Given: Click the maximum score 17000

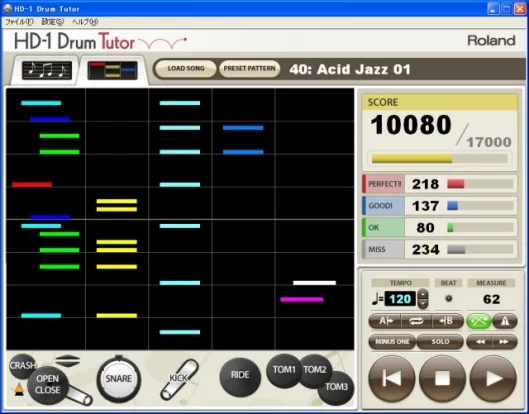Looking at the screenshot, I should (x=489, y=142).
